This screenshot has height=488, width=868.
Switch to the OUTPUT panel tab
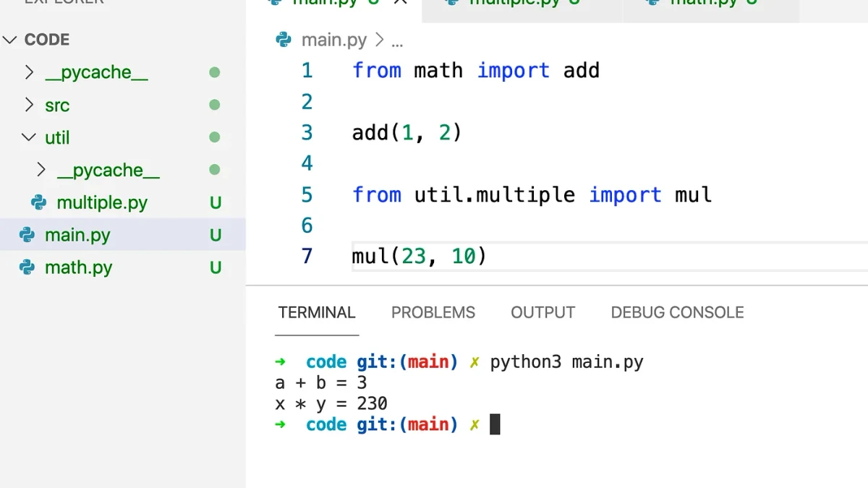[543, 312]
